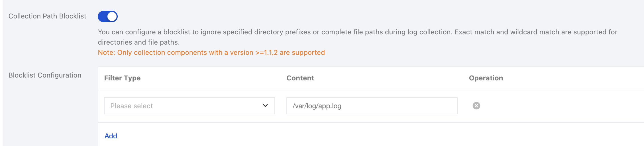Screen dimensions: 644x146
Task: Click the 'directories and file paths.' description line
Action: pyautogui.click(x=139, y=42)
